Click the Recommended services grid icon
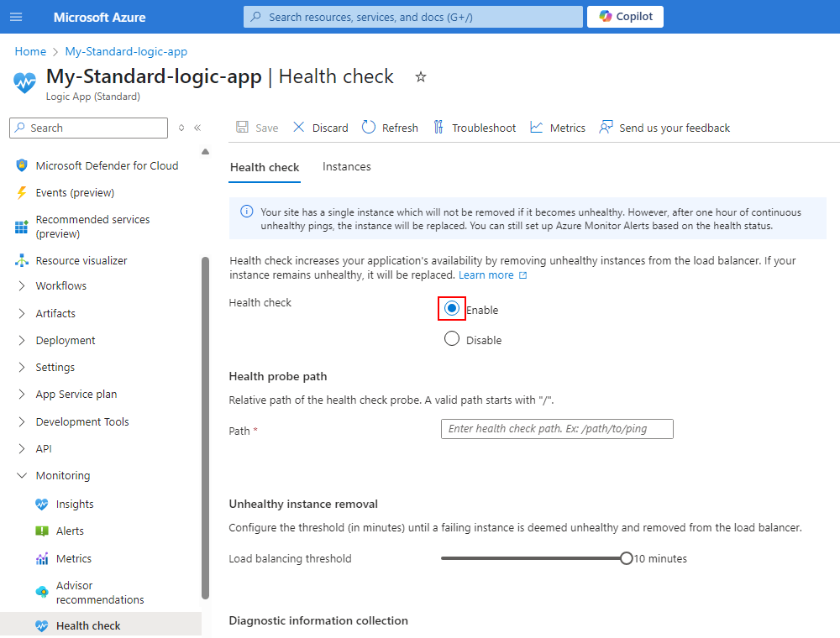840x638 pixels. 22,227
